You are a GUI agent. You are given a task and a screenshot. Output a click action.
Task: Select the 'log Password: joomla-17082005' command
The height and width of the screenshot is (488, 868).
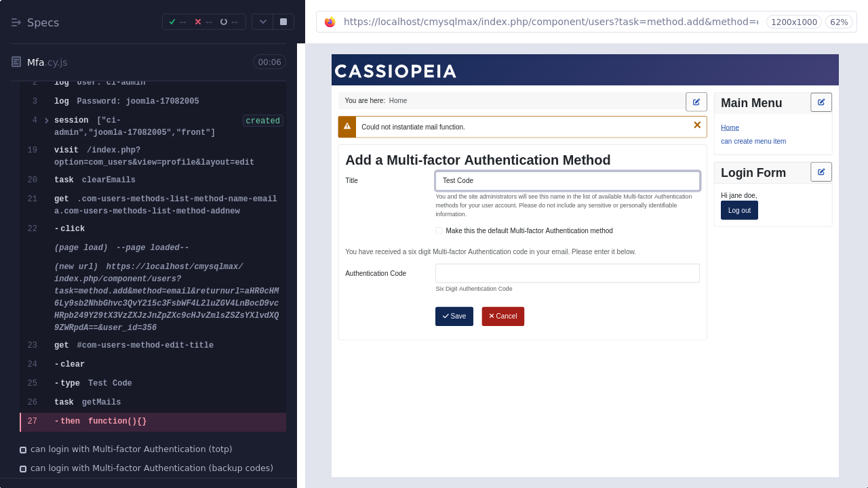(153, 102)
